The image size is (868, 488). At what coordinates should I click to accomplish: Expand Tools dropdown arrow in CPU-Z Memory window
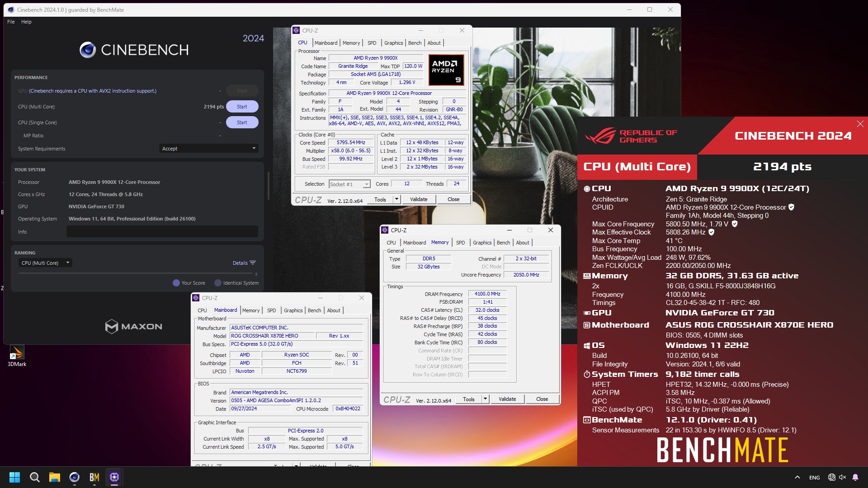point(485,399)
